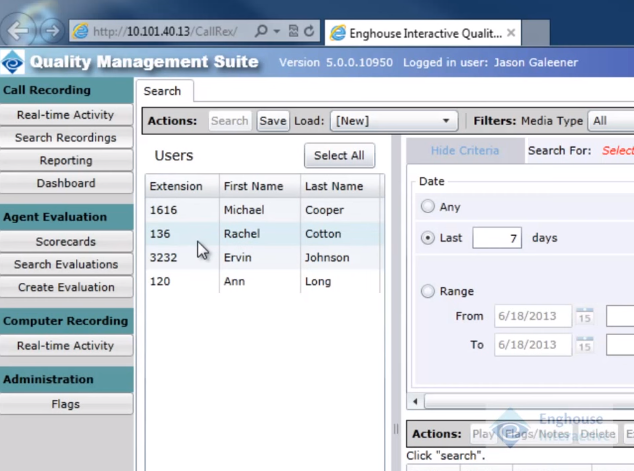This screenshot has height=471, width=634.
Task: Click the Save action button
Action: (x=273, y=121)
